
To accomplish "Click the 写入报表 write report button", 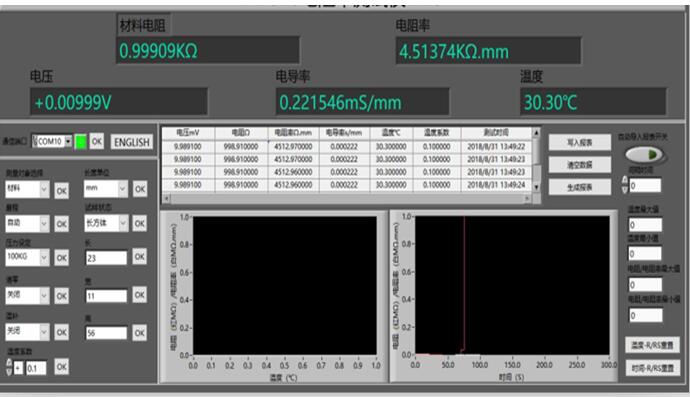I will (x=580, y=142).
